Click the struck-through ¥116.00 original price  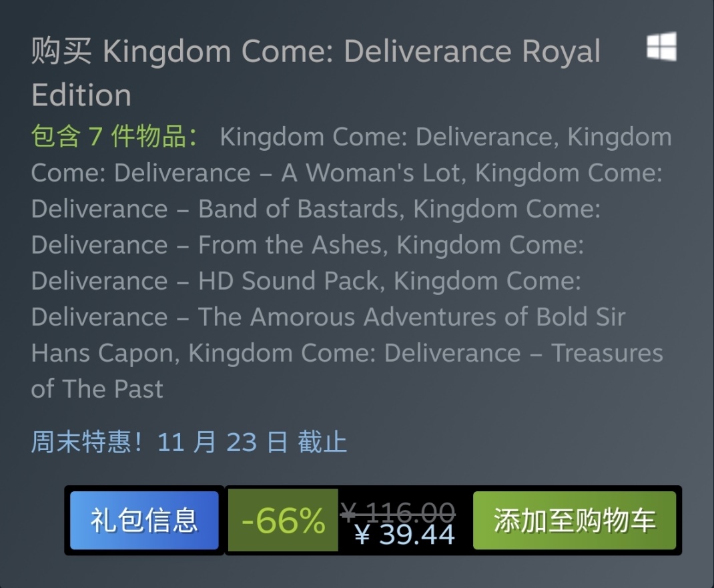398,511
